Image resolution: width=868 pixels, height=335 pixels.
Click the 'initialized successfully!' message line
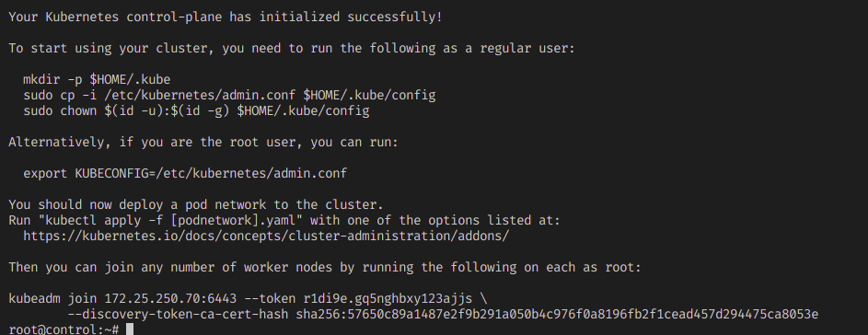click(x=226, y=17)
